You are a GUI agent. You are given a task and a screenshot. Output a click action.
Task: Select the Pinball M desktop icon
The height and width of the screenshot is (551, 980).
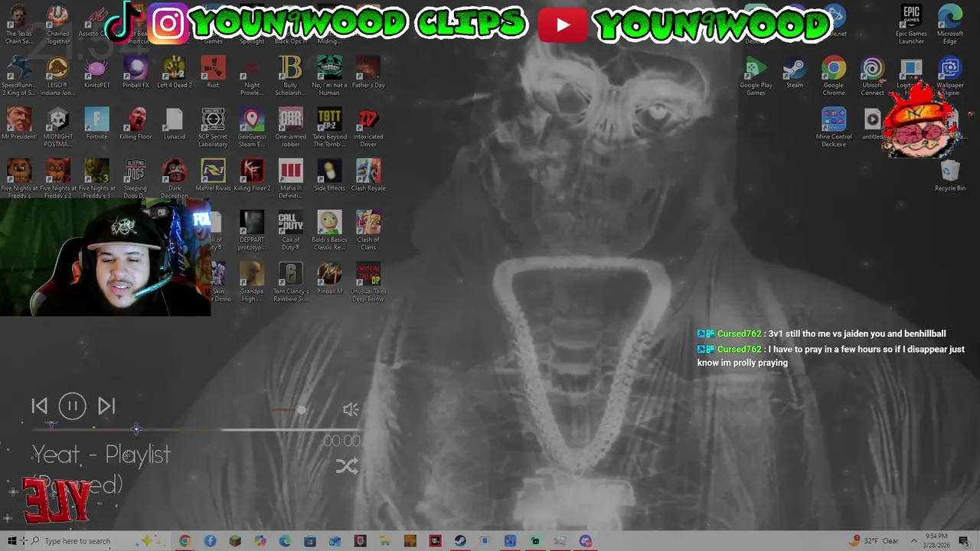tap(329, 278)
